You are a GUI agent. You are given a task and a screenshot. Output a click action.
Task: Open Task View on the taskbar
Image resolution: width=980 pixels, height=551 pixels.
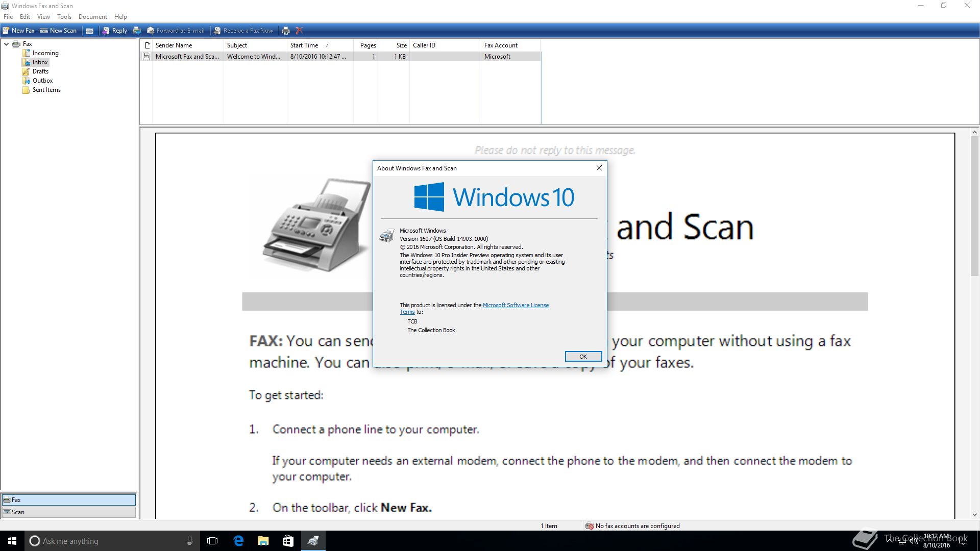(212, 541)
